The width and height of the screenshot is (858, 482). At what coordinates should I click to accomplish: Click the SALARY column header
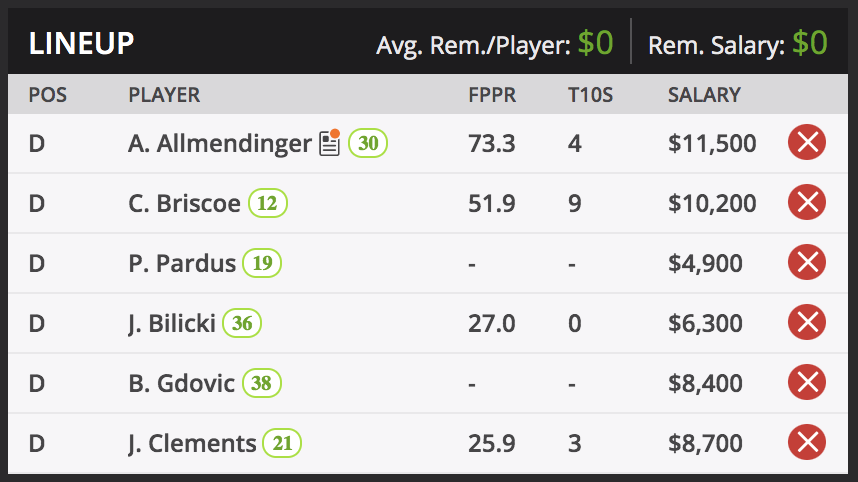[704, 96]
